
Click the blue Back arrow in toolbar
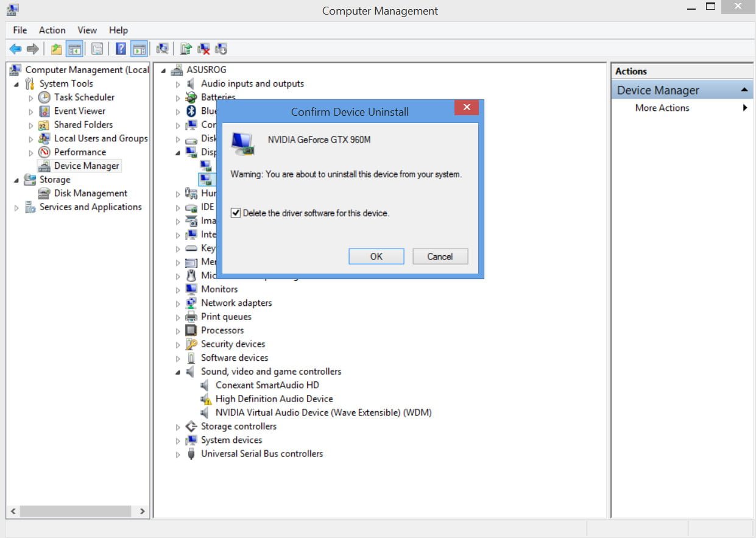pos(15,49)
